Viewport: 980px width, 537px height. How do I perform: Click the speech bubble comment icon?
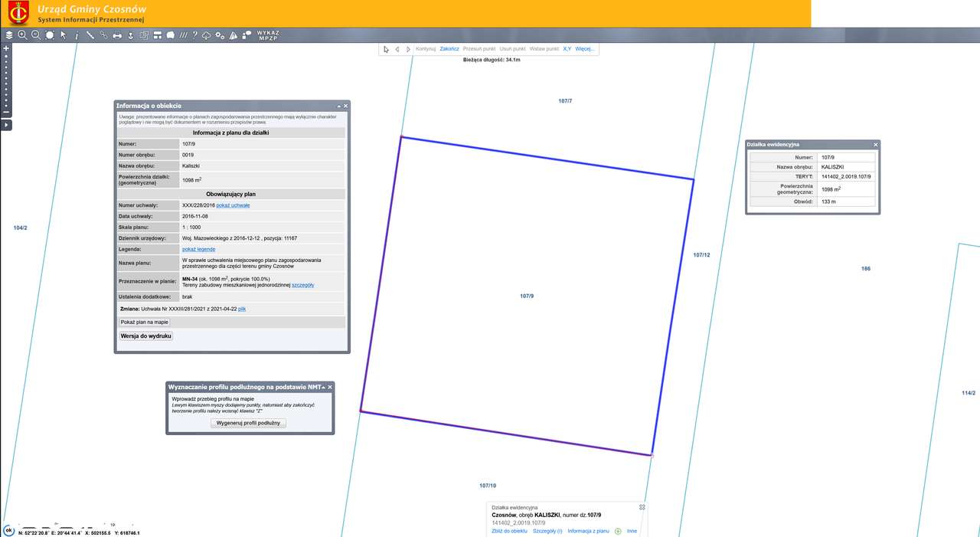click(x=171, y=35)
